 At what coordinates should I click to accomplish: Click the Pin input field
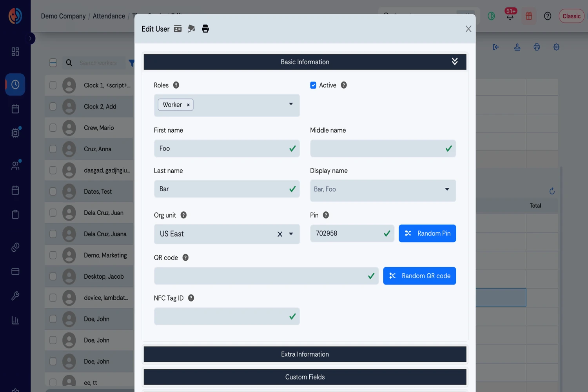pos(352,233)
